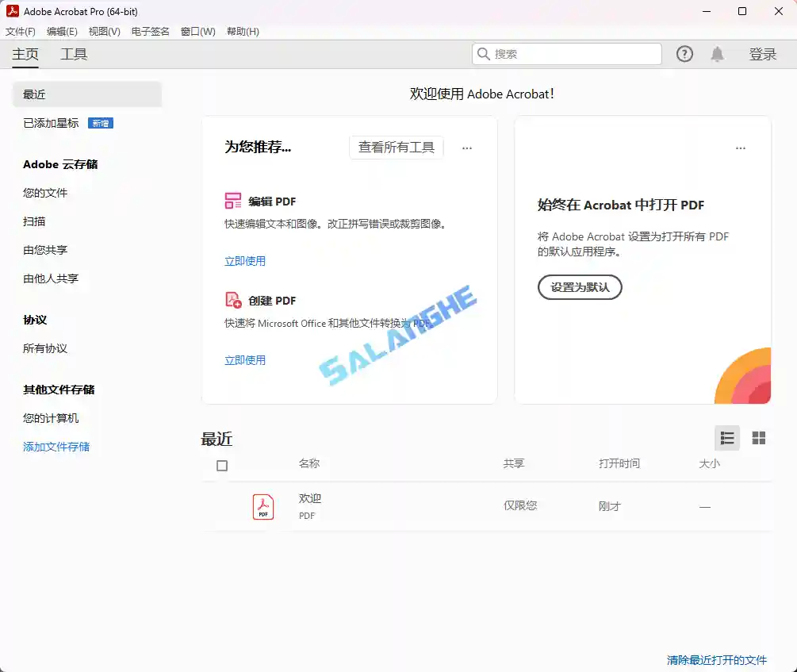
Task: Click the notification bell icon
Action: pyautogui.click(x=717, y=53)
